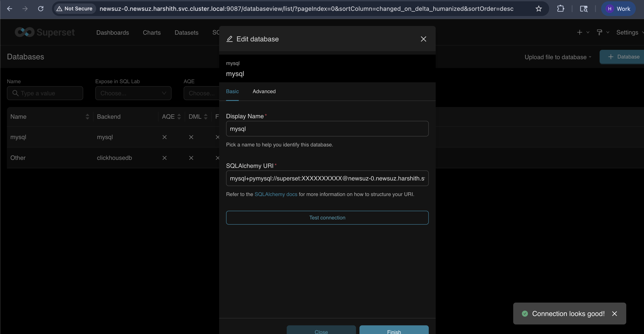This screenshot has width=644, height=334.
Task: Click the plus icon in Superset navbar
Action: [580, 32]
